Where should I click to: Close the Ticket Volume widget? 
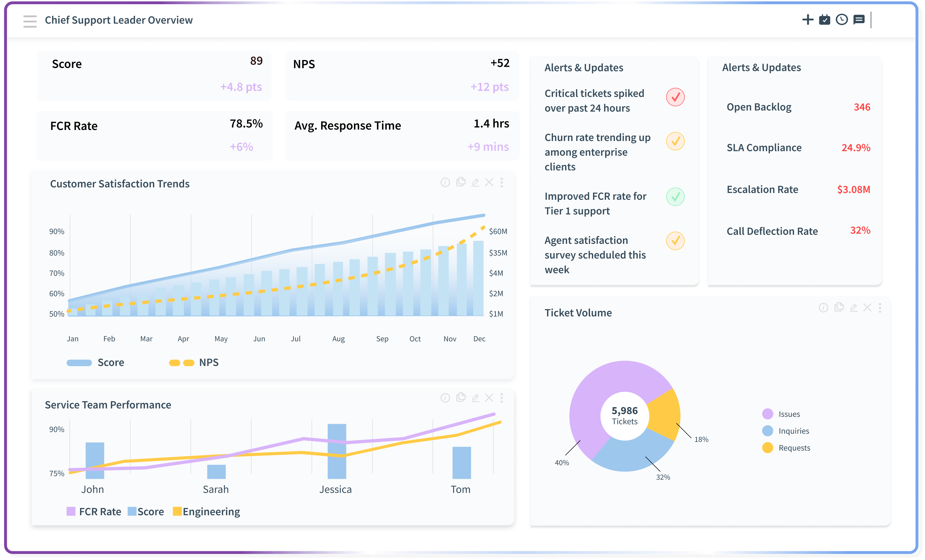pyautogui.click(x=867, y=308)
